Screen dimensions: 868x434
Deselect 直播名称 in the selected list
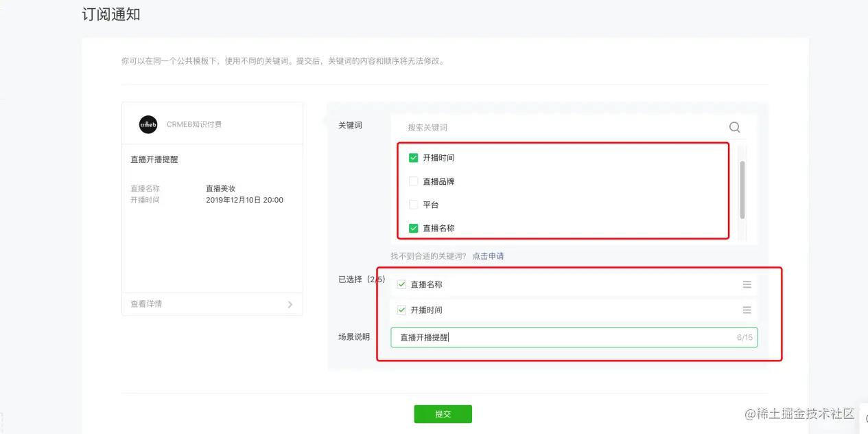pyautogui.click(x=402, y=284)
